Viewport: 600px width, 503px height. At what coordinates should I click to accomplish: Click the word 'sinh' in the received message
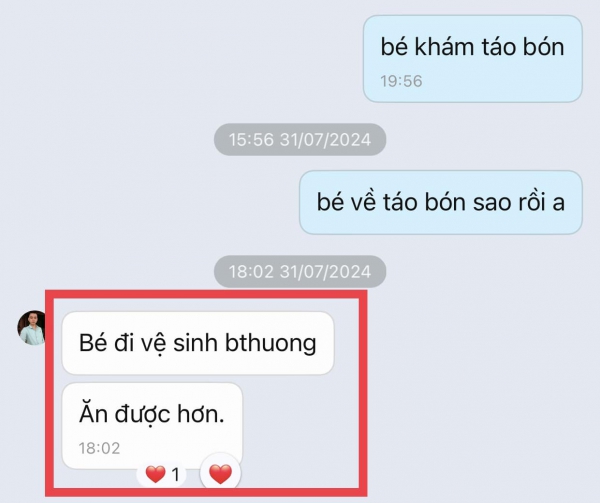tap(195, 343)
